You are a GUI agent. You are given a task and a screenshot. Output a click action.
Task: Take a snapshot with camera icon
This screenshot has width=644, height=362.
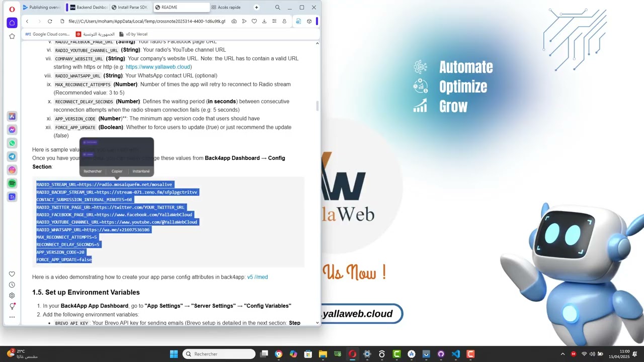point(234,21)
